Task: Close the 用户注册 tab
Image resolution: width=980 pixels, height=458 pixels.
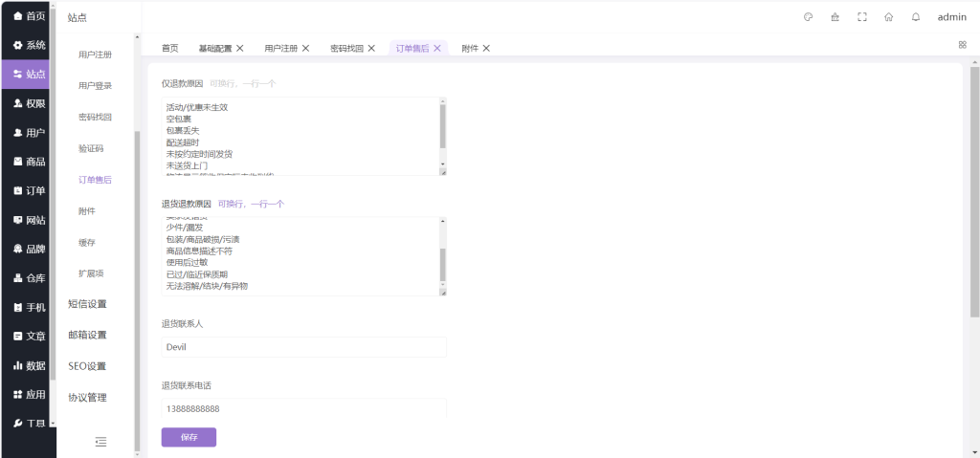Action: [305, 48]
